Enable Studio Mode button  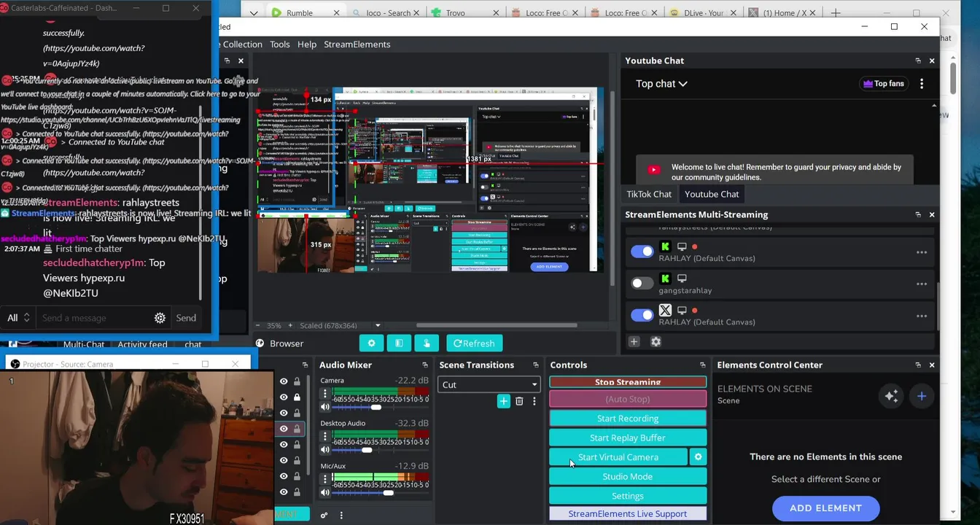pyautogui.click(x=628, y=476)
